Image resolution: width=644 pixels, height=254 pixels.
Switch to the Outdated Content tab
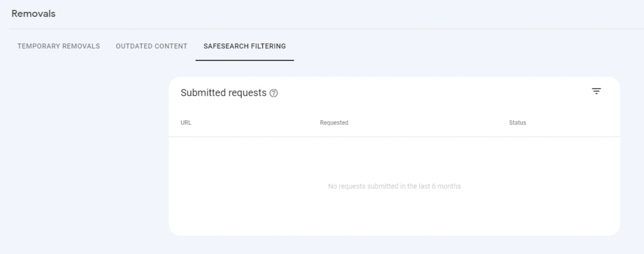point(152,47)
